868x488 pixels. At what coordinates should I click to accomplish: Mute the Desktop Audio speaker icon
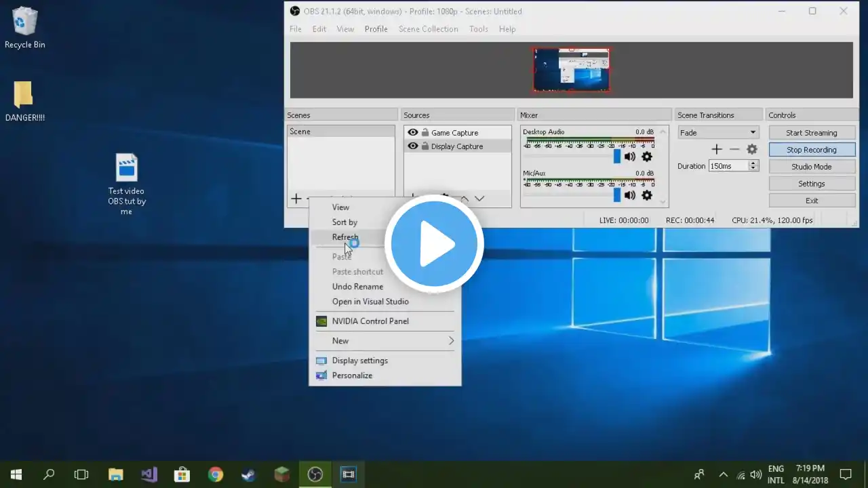630,157
